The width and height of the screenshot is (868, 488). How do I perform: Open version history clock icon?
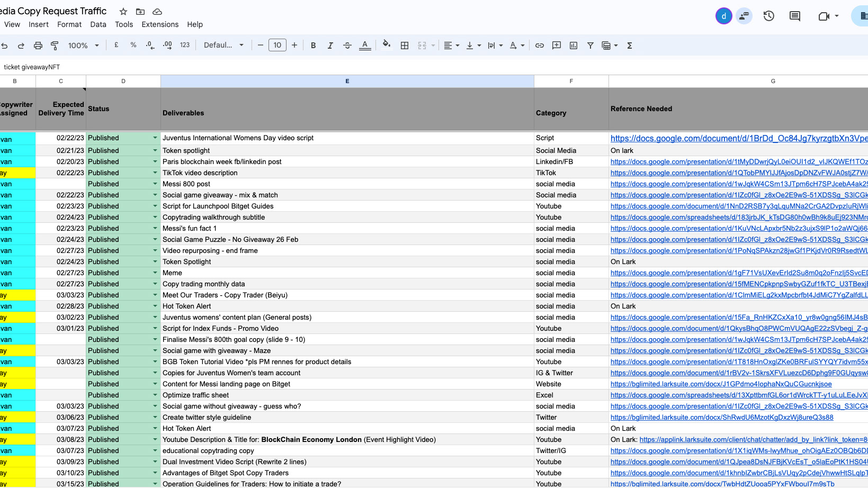769,16
